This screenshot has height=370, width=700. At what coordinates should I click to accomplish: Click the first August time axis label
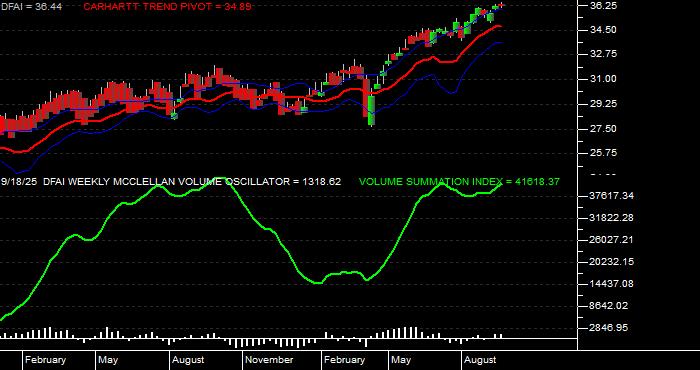[x=188, y=360]
